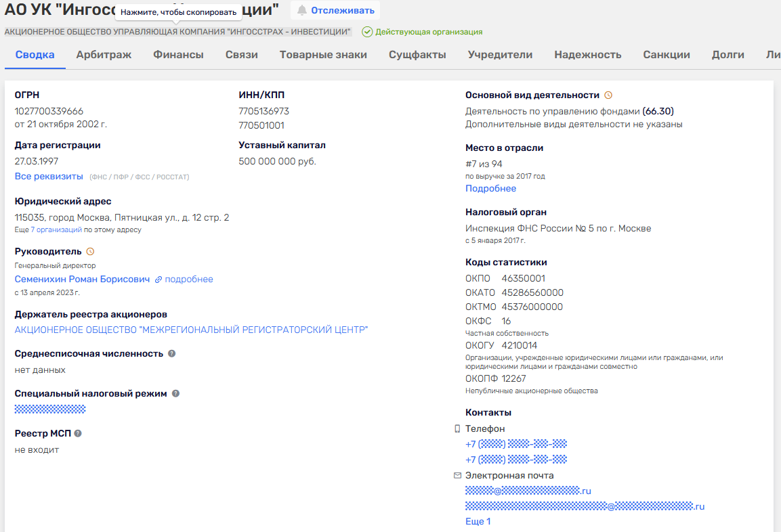
Task: Click the bell icon next to Отслеживать
Action: click(302, 10)
